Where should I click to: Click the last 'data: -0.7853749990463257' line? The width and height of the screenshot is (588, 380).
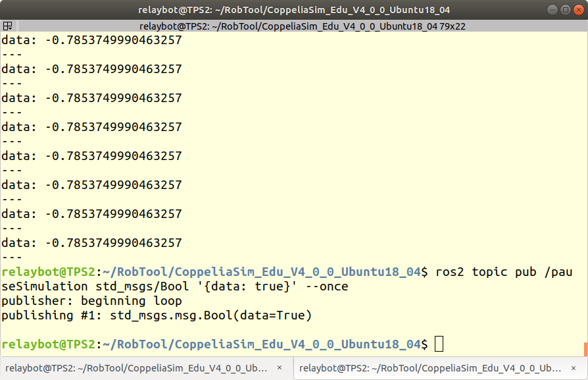(91, 243)
